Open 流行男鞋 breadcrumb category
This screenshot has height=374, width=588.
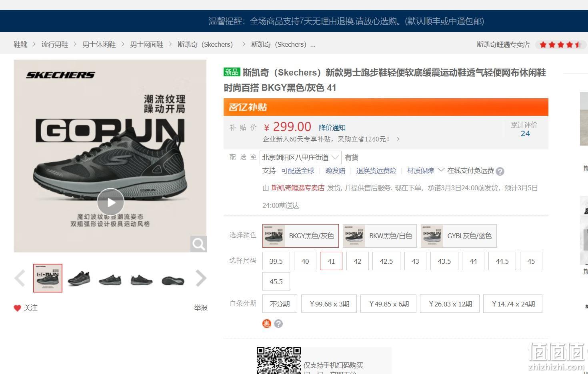[55, 44]
